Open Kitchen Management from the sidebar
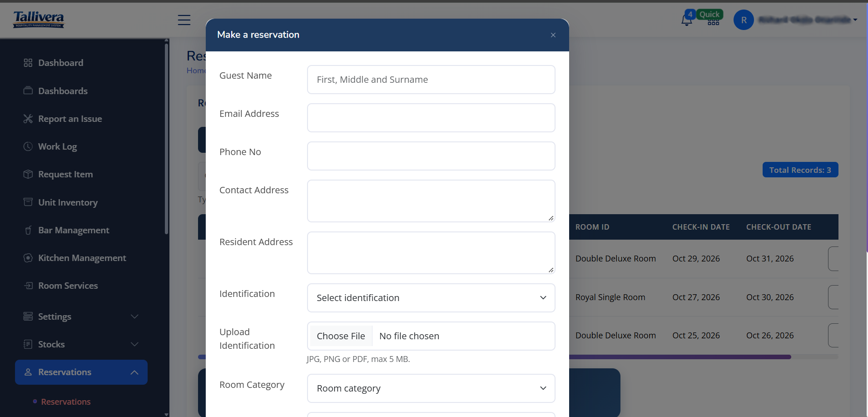868x417 pixels. pyautogui.click(x=82, y=258)
